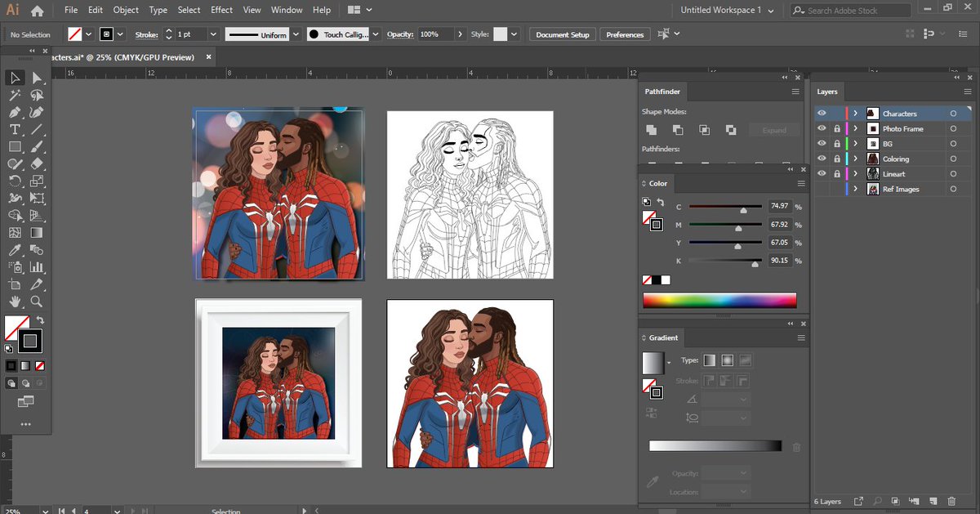Select the Rectangle tool

click(15, 147)
